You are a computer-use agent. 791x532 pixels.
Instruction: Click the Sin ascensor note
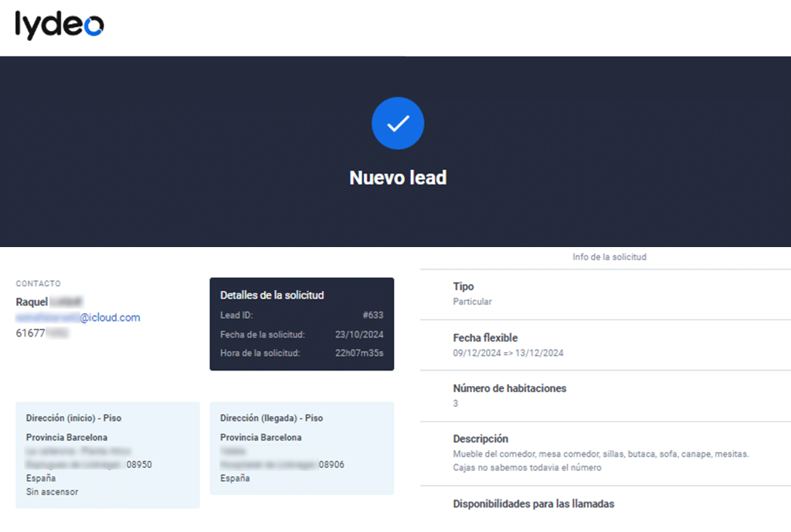pos(52,492)
